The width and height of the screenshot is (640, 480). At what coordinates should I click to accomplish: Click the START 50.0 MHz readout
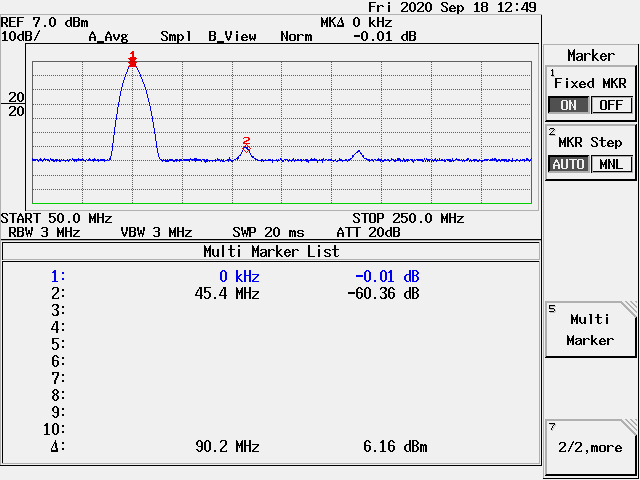click(x=56, y=218)
